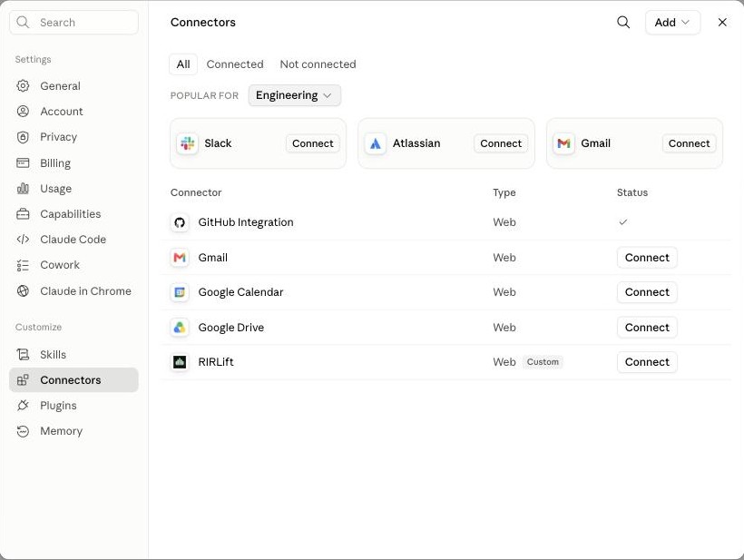Screen dimensions: 744x560
Task: Click the Account person icon
Action: (23, 112)
